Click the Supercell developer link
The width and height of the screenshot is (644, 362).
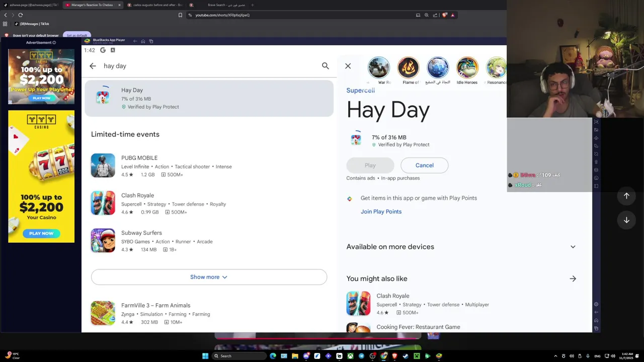coord(360,90)
